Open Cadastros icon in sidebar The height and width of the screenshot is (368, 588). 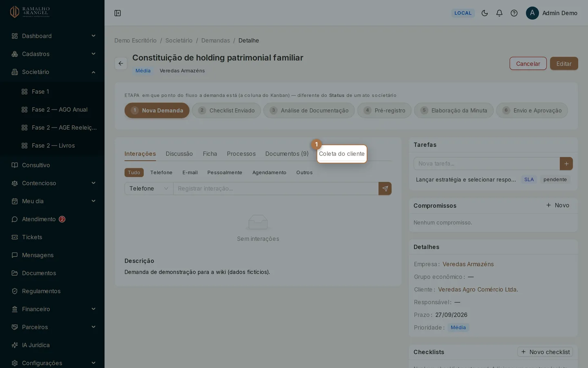[15, 54]
